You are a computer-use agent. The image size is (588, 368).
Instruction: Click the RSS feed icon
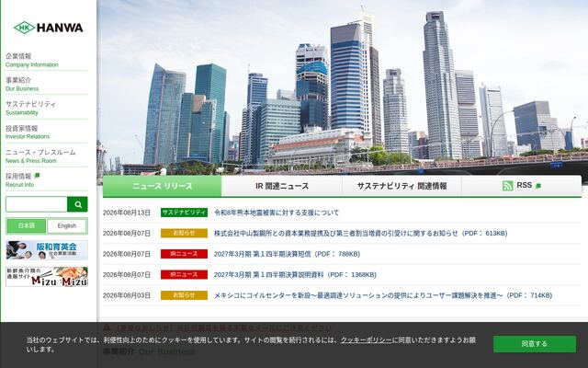point(507,186)
